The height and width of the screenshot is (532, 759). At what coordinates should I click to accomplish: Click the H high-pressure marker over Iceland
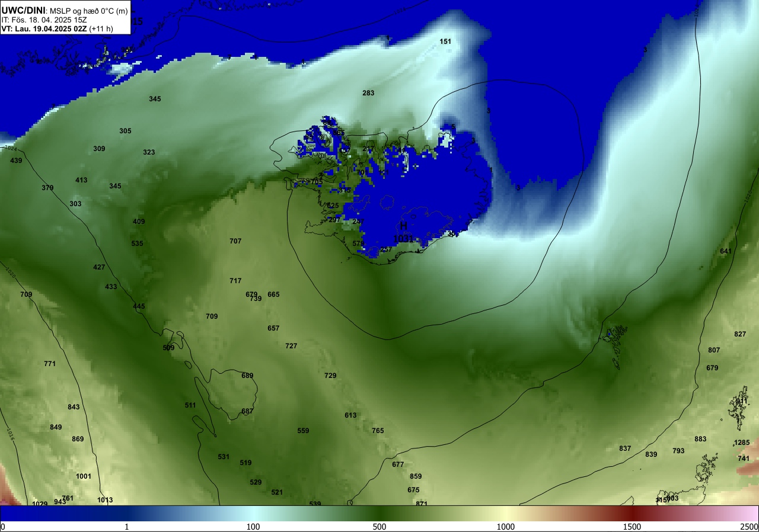tap(403, 226)
